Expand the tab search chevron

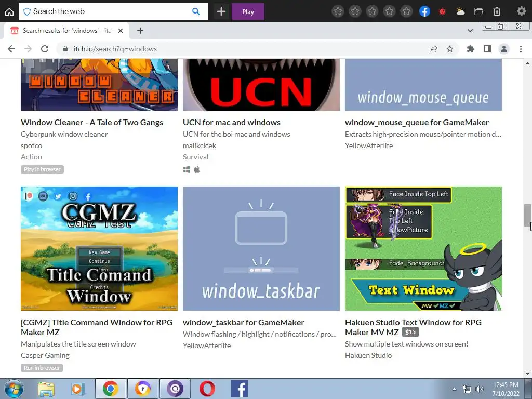click(470, 31)
